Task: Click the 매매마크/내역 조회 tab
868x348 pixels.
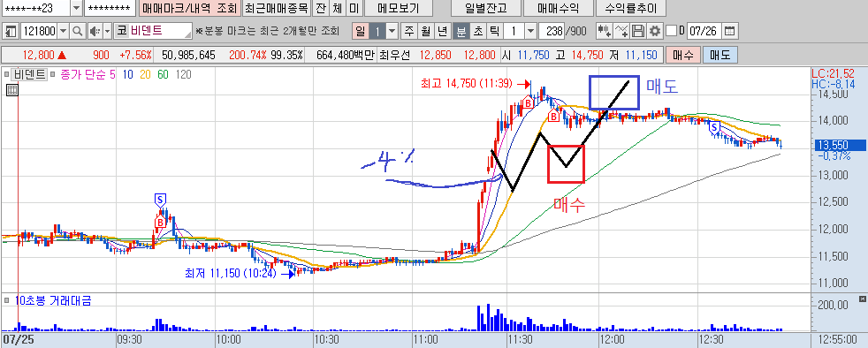Action: [x=189, y=8]
